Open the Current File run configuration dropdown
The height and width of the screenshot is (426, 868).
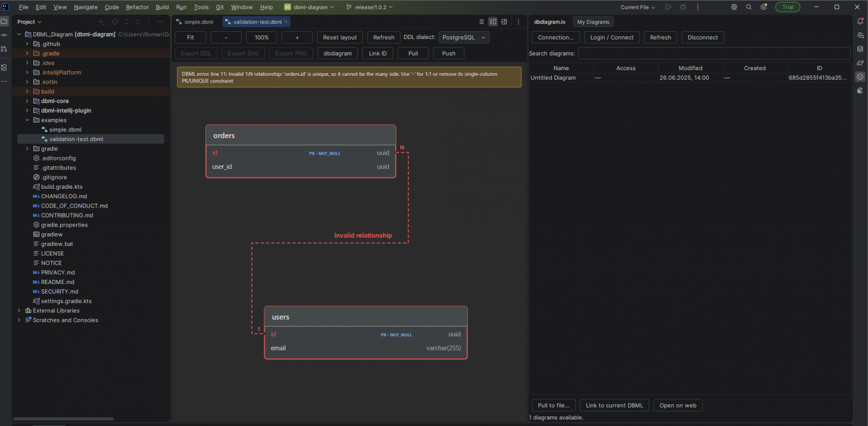point(638,7)
